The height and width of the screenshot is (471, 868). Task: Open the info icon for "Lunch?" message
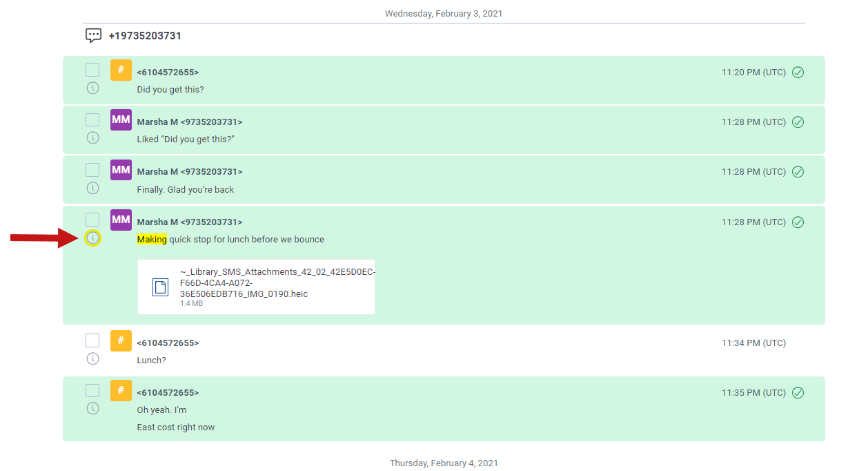pos(92,358)
